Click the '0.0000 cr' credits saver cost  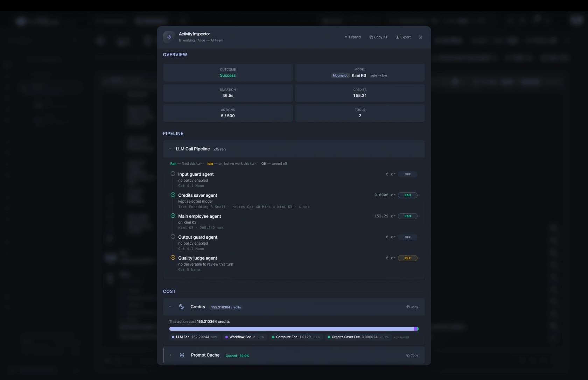coord(385,195)
